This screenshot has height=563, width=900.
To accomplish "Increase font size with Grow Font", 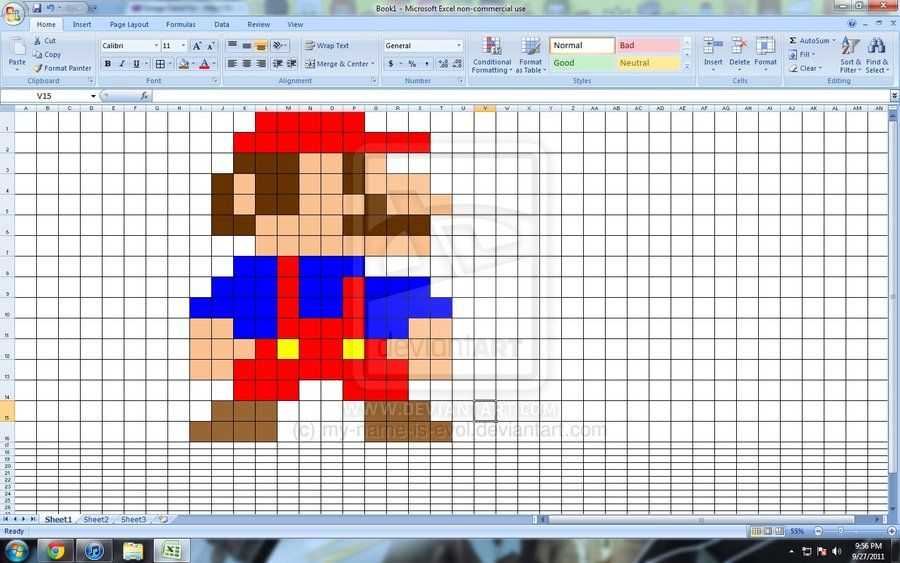I will point(197,45).
